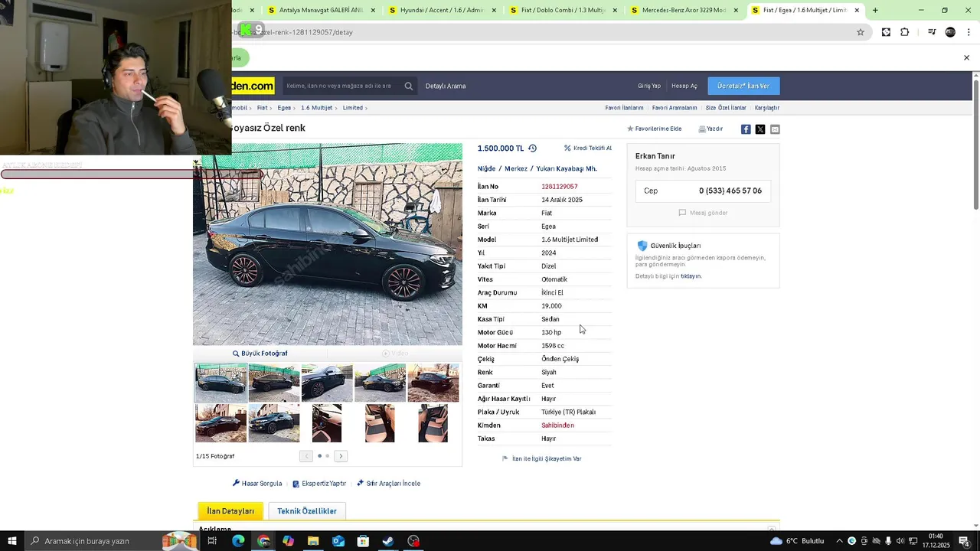This screenshot has width=980, height=551.
Task: Open the Chrome three-dot menu
Action: pyautogui.click(x=969, y=32)
